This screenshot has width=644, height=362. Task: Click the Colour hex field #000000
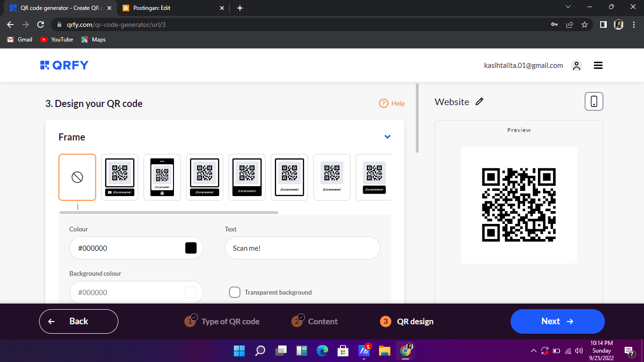click(136, 248)
